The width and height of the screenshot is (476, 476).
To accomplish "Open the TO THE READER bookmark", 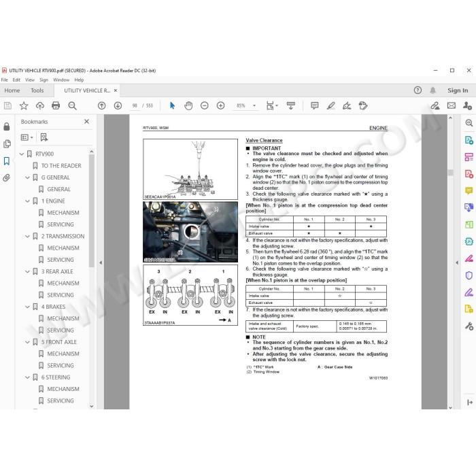I will click(61, 166).
